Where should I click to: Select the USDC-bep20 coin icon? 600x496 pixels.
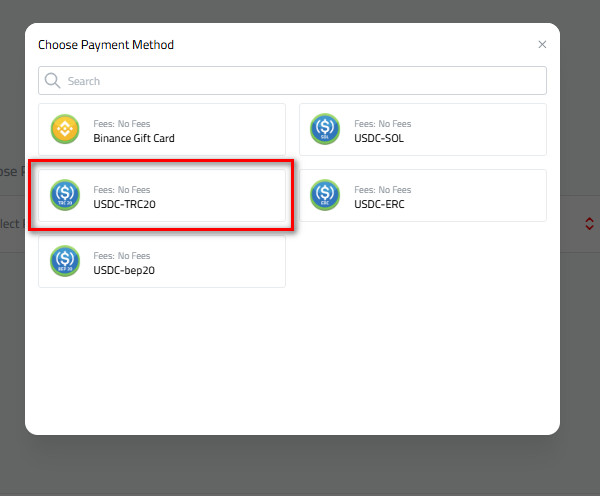pyautogui.click(x=65, y=261)
